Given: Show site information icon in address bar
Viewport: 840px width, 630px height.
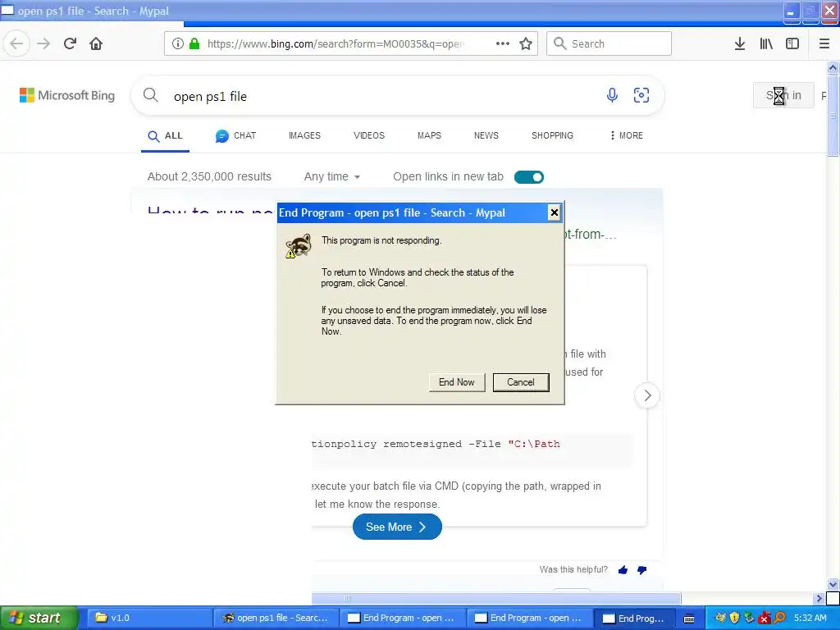Looking at the screenshot, I should click(x=178, y=43).
